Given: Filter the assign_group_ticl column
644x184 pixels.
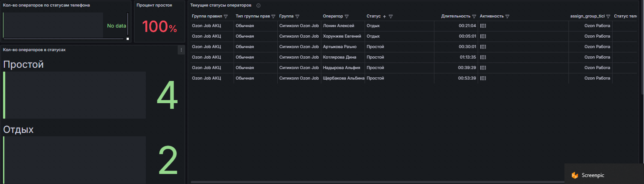Looking at the screenshot, I should (608, 16).
